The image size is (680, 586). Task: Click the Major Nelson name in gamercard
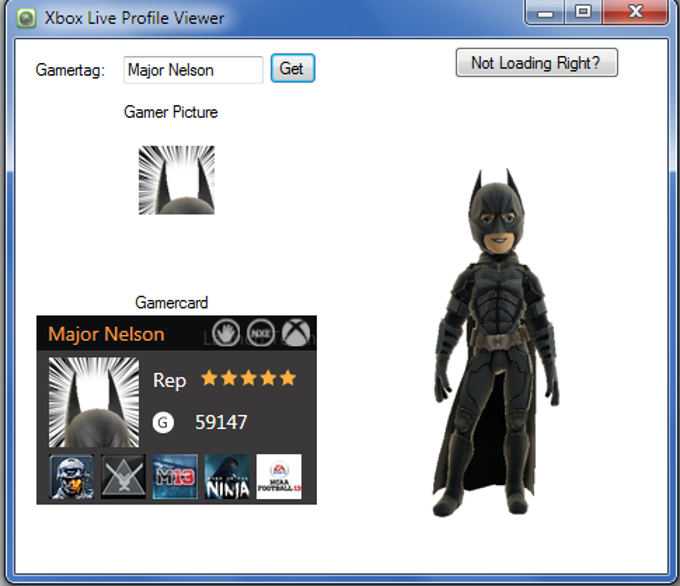(x=106, y=334)
